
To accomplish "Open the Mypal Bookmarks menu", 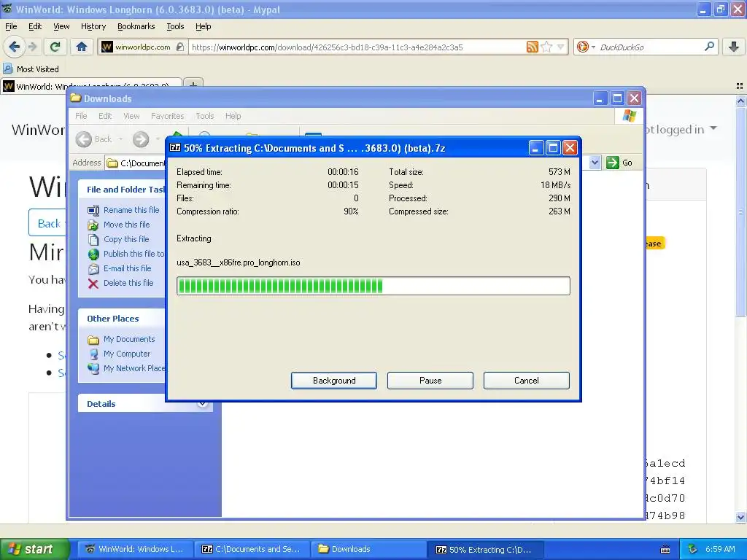I will point(136,26).
